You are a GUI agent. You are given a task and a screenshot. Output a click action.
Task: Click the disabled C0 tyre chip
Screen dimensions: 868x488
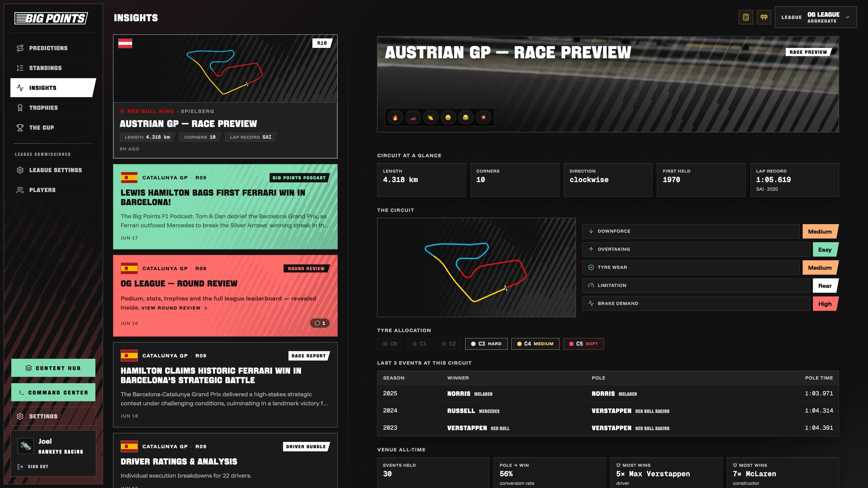pyautogui.click(x=390, y=344)
